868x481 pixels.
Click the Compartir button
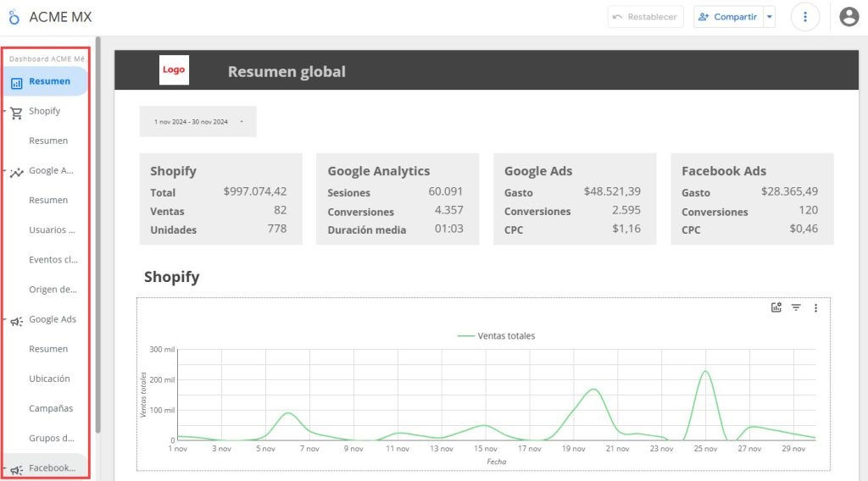tap(728, 17)
